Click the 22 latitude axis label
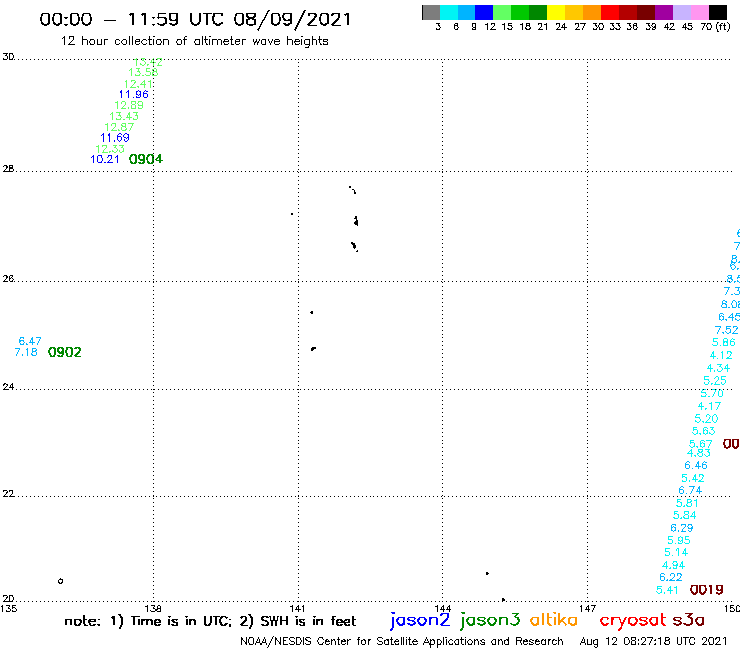This screenshot has height=650, width=740. click(x=8, y=494)
